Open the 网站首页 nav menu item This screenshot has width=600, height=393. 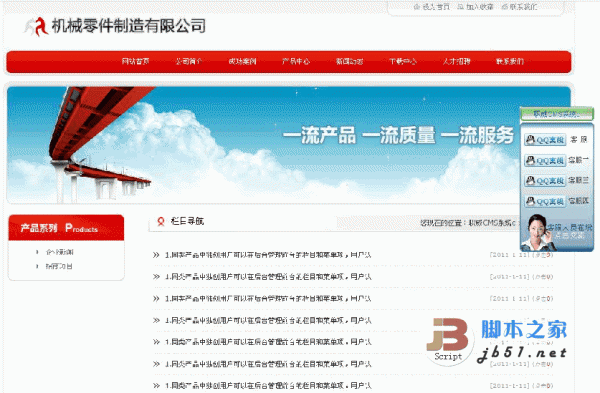point(135,61)
